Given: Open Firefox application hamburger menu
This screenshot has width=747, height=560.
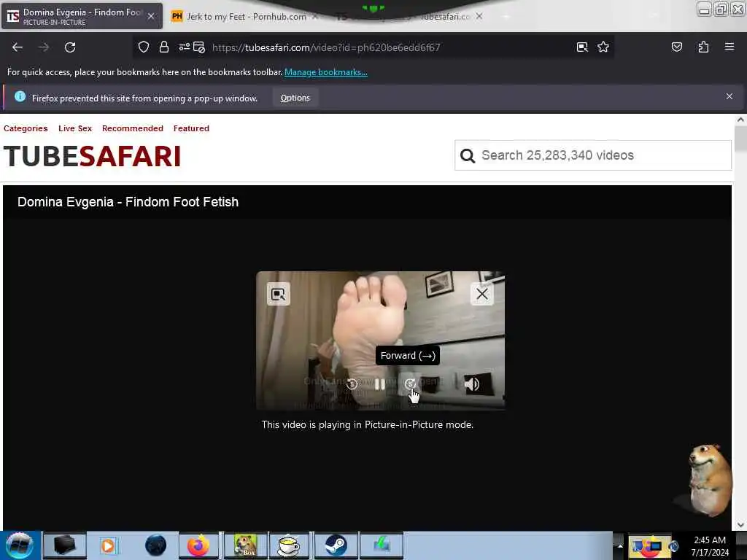Looking at the screenshot, I should click(x=729, y=47).
